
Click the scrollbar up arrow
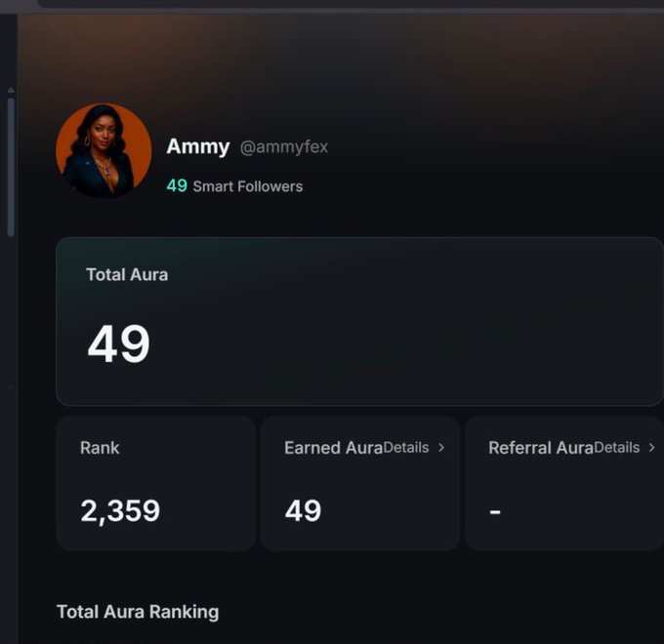(x=11, y=90)
